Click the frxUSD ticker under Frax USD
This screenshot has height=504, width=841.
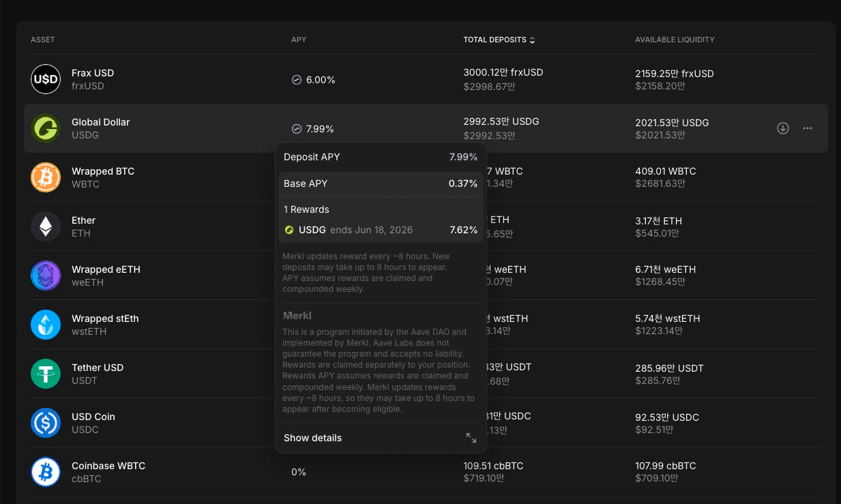pyautogui.click(x=88, y=86)
